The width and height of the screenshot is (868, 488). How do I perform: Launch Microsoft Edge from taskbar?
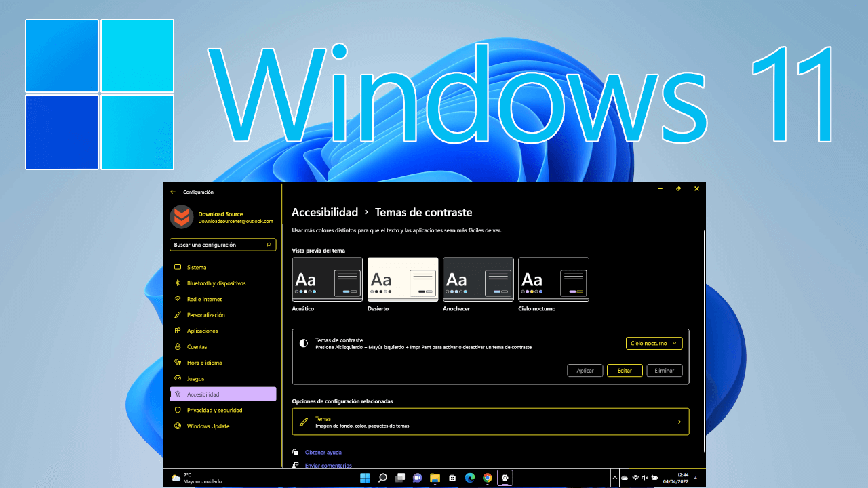tap(470, 478)
